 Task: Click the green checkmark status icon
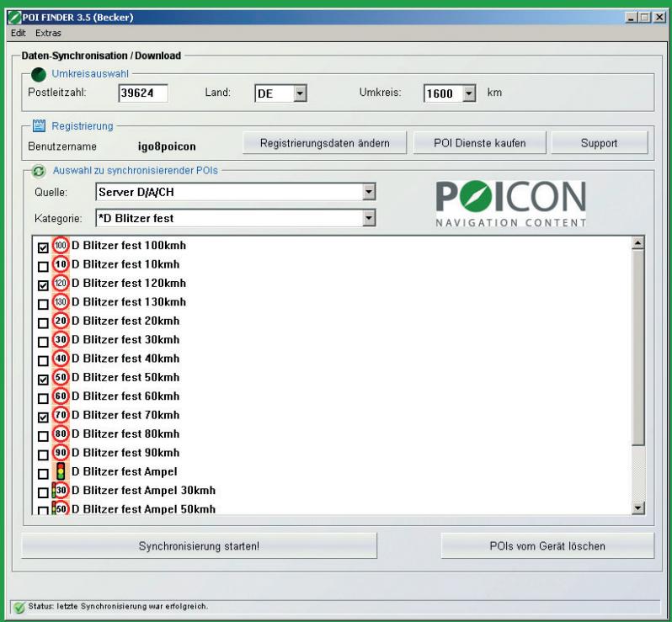click(19, 608)
